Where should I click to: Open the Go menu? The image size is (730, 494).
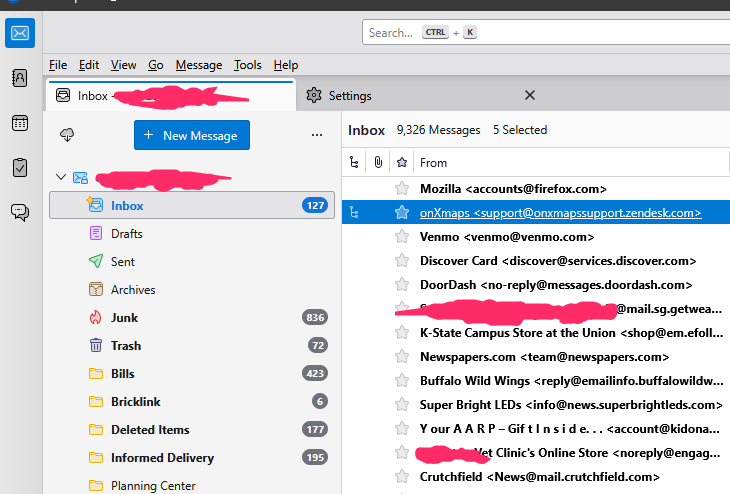[155, 65]
